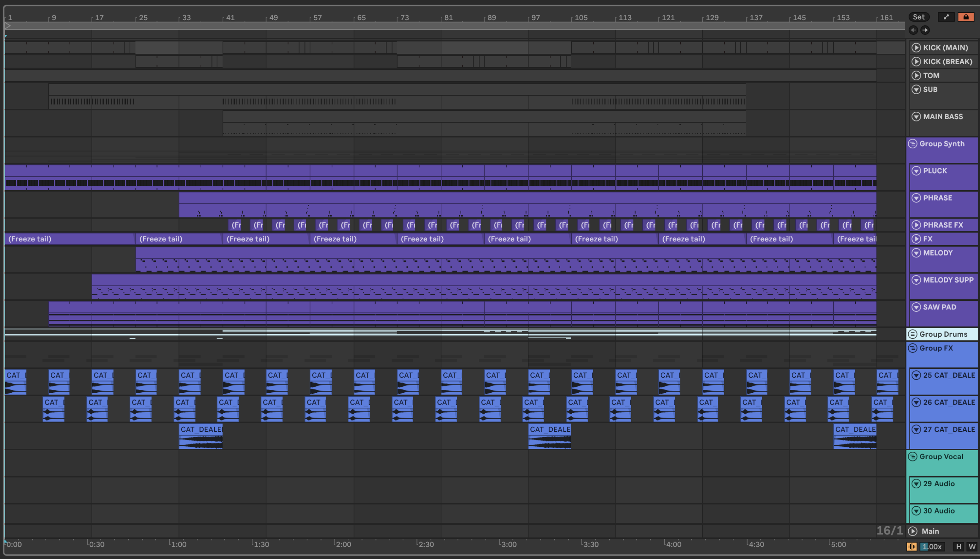Unfold the KICK (MAIN) track
This screenshot has height=559, width=980.
(x=916, y=47)
